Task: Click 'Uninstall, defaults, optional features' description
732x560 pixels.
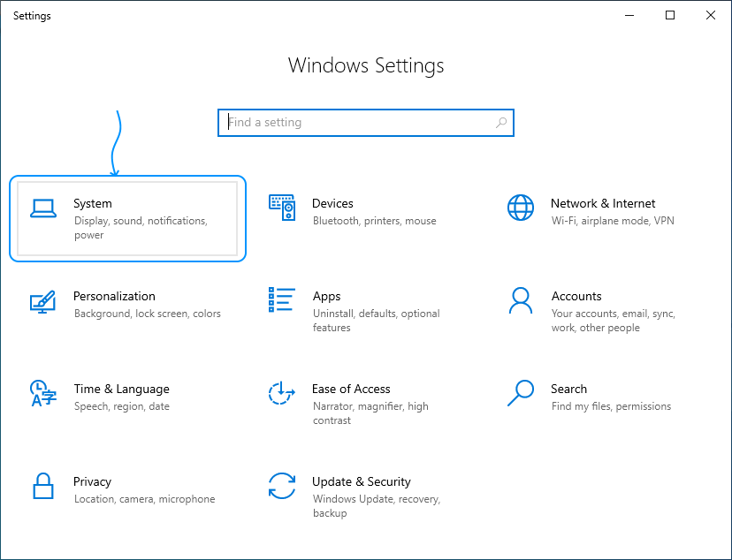Action: pyautogui.click(x=377, y=321)
